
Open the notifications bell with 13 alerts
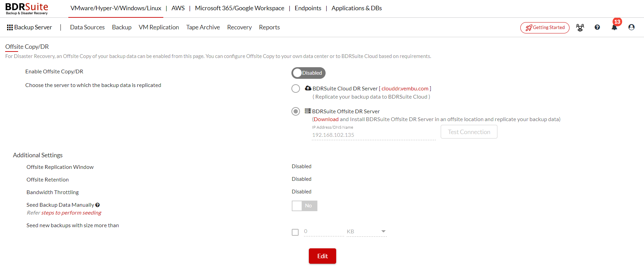click(615, 27)
